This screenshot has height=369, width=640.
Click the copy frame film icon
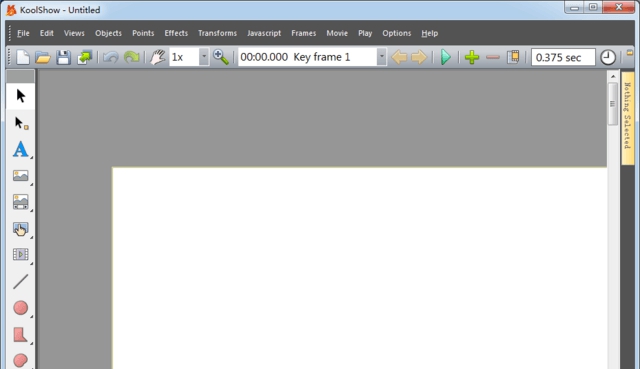pos(513,57)
